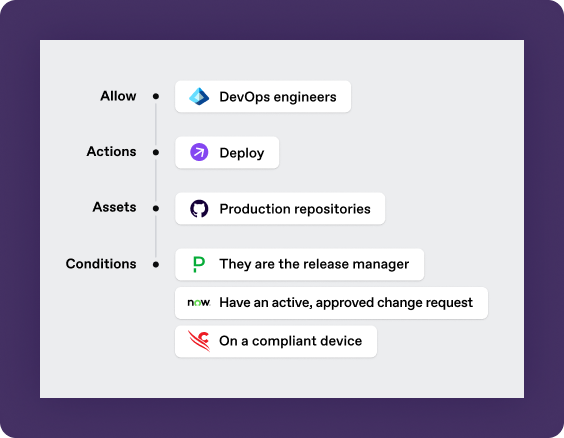Click the bullet dot beside Actions
Screen dimensions: 564x438
[156, 152]
